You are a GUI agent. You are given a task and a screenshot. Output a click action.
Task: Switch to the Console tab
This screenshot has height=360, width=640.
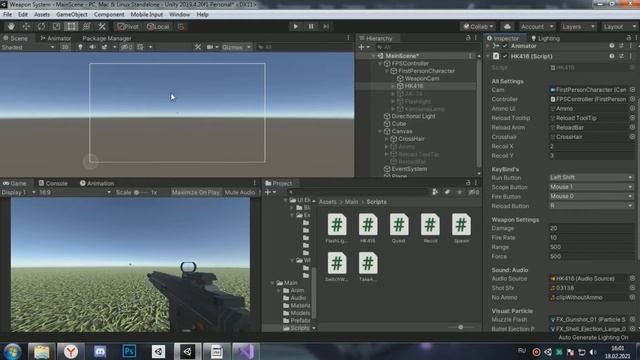pos(53,183)
